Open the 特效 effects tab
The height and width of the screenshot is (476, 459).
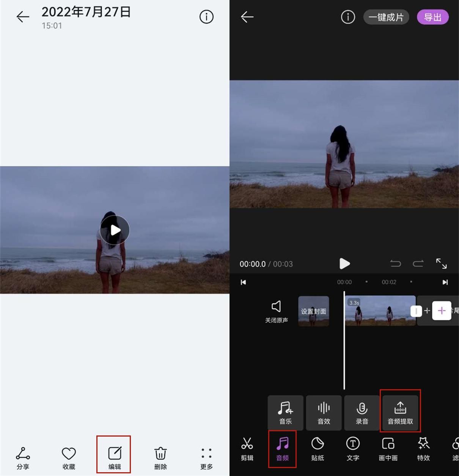pos(423,449)
